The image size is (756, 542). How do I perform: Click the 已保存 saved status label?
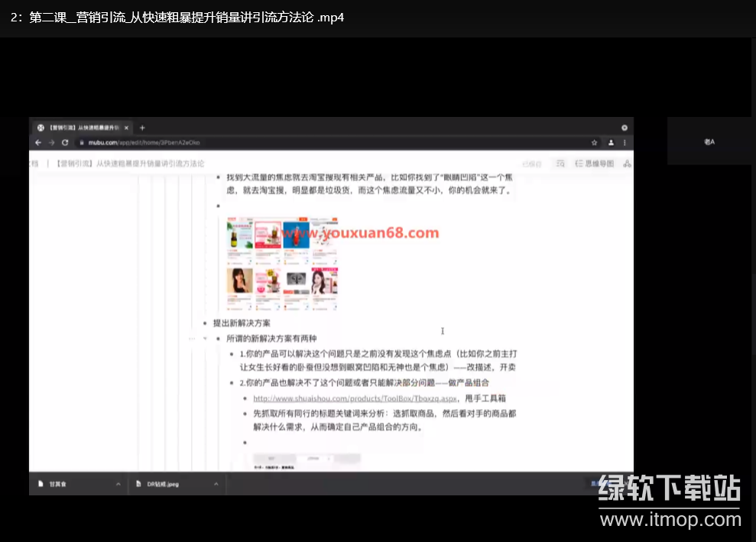(x=532, y=164)
